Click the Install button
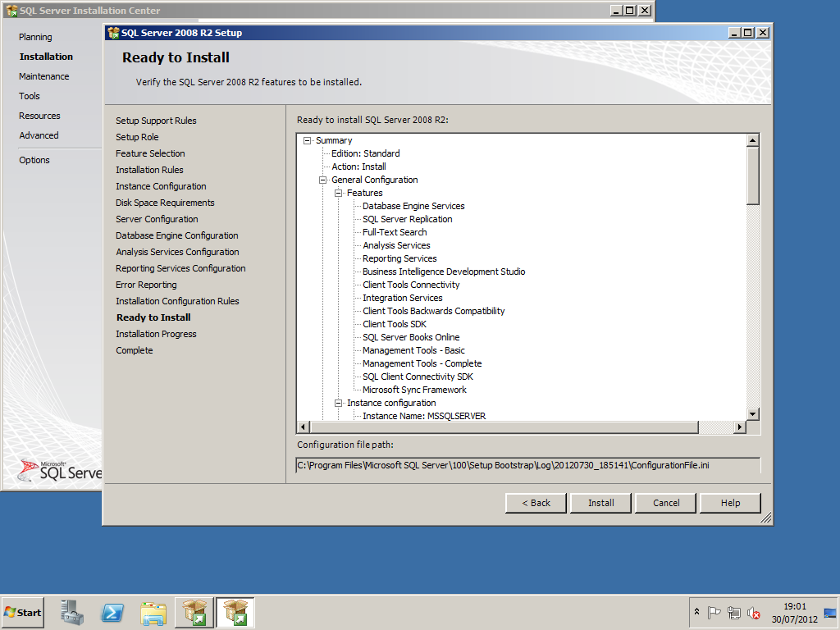The height and width of the screenshot is (630, 840). tap(601, 503)
